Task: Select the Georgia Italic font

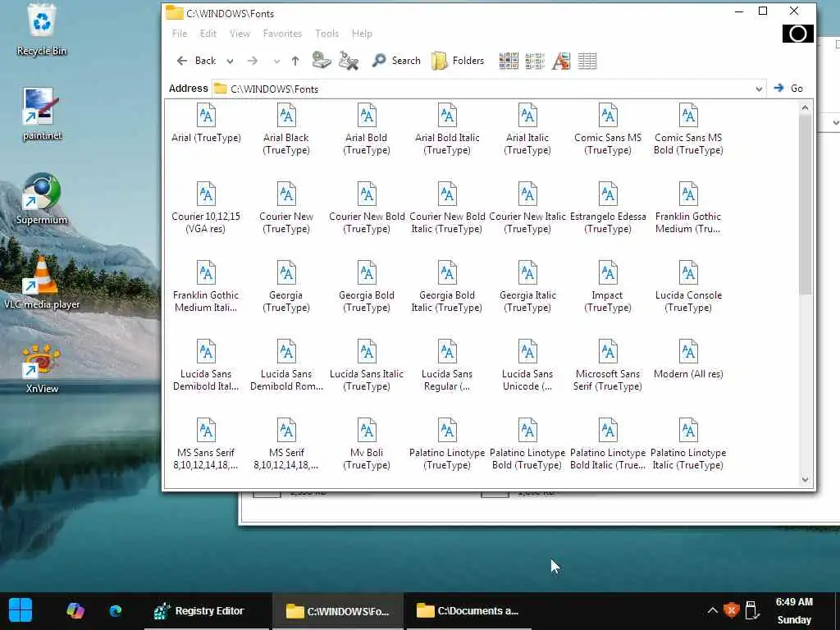Action: coord(527,286)
